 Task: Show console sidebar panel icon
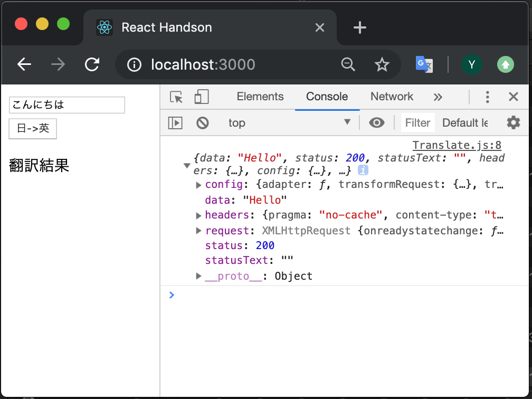(x=175, y=123)
